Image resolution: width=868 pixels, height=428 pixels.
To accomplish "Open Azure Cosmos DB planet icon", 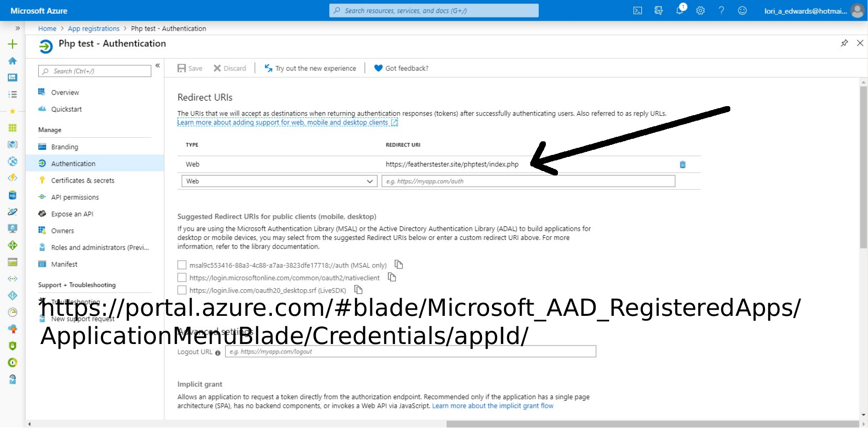I will pyautogui.click(x=13, y=212).
